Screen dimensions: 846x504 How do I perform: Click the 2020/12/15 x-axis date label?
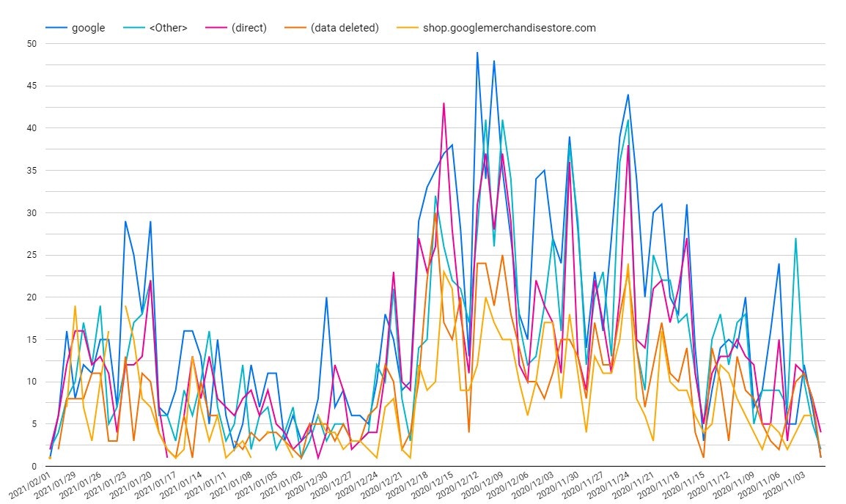coord(433,485)
